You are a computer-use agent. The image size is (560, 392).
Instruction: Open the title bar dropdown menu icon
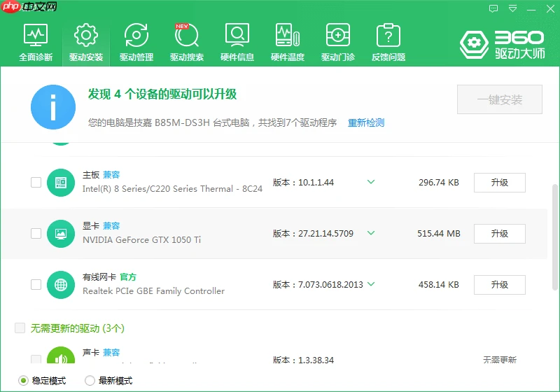[x=512, y=8]
